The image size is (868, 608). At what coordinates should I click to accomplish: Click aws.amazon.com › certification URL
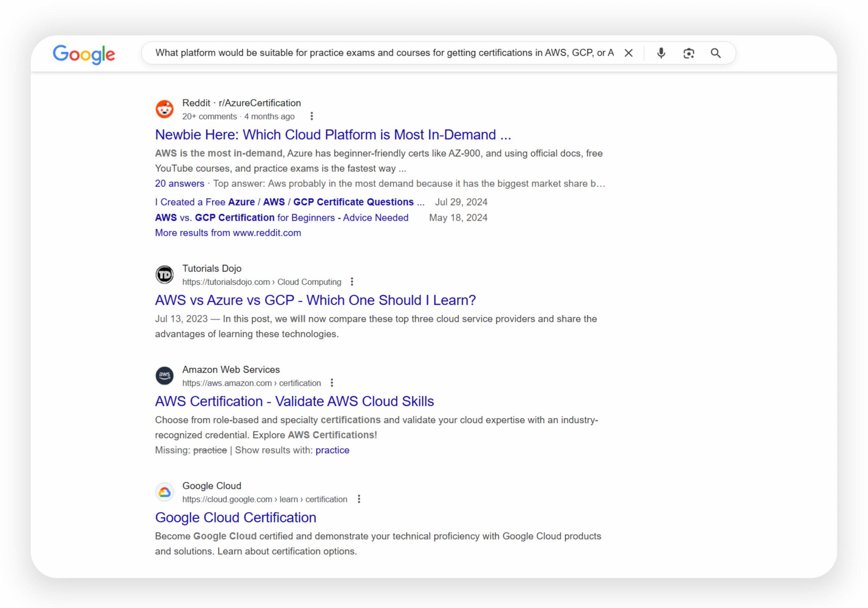click(x=251, y=383)
